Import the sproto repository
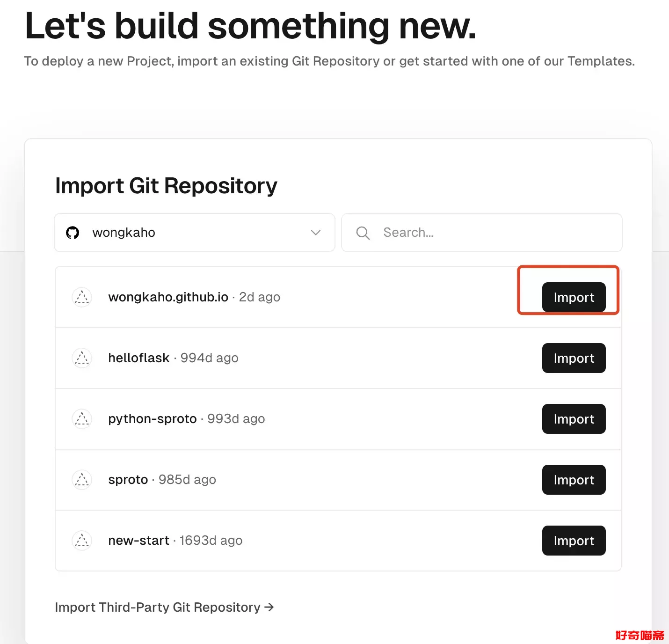The height and width of the screenshot is (644, 669). click(574, 480)
